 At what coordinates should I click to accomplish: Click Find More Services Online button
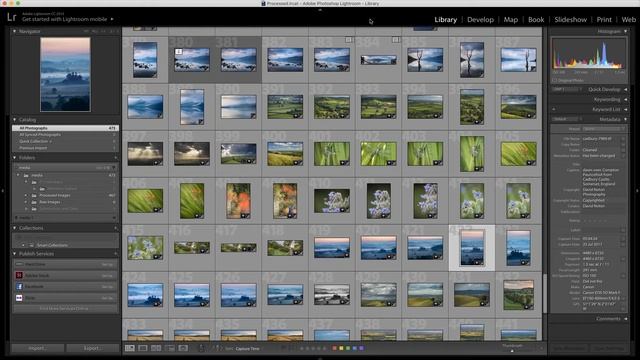(x=64, y=309)
